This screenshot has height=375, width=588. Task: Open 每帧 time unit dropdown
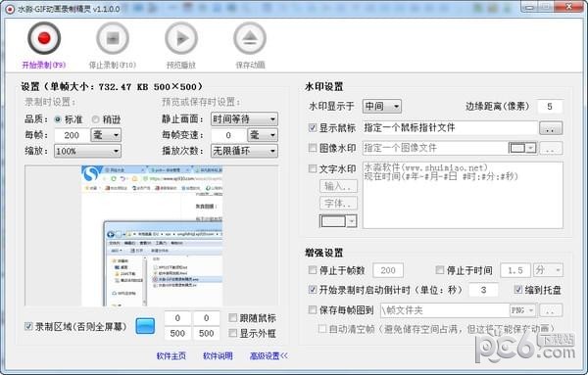coord(106,135)
